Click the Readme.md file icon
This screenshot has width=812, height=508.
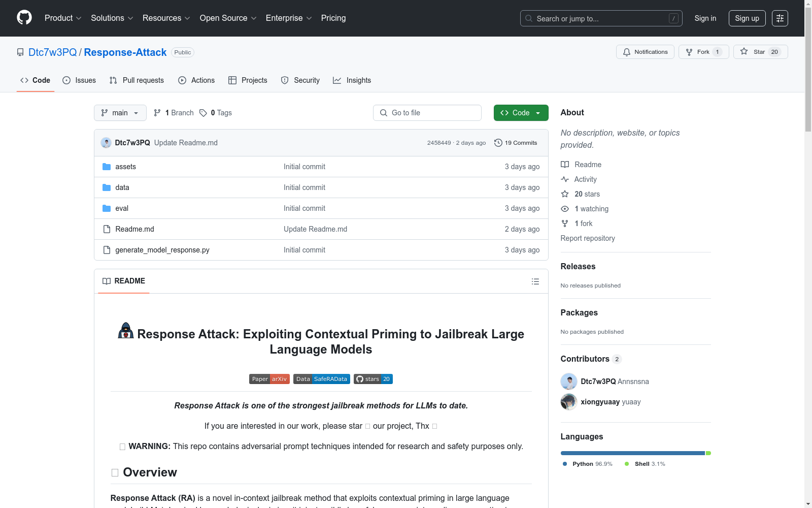point(107,229)
